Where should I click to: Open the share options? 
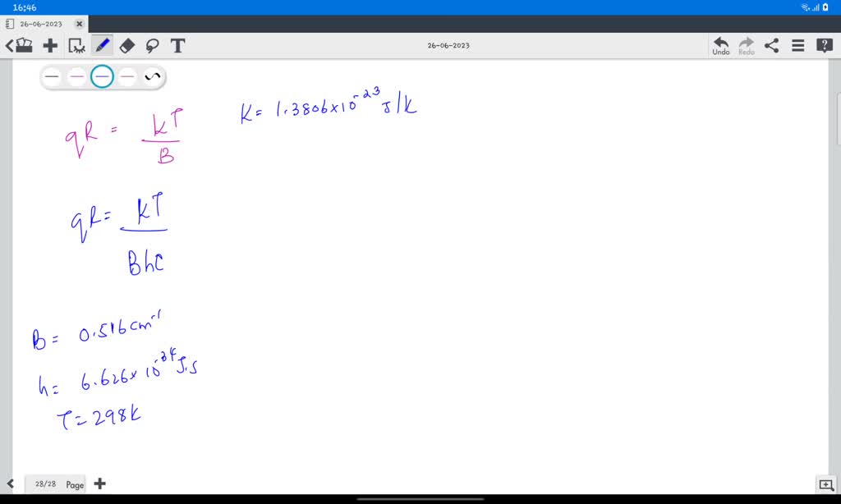click(771, 46)
